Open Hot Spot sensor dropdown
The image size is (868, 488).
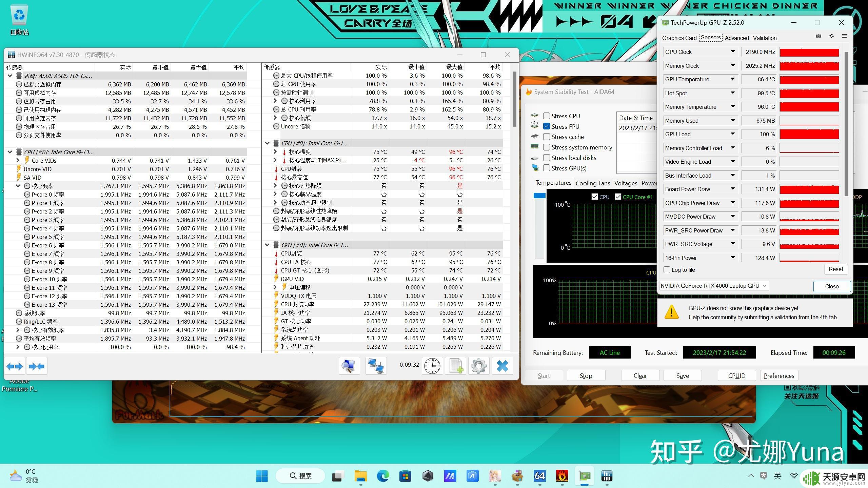(x=733, y=93)
